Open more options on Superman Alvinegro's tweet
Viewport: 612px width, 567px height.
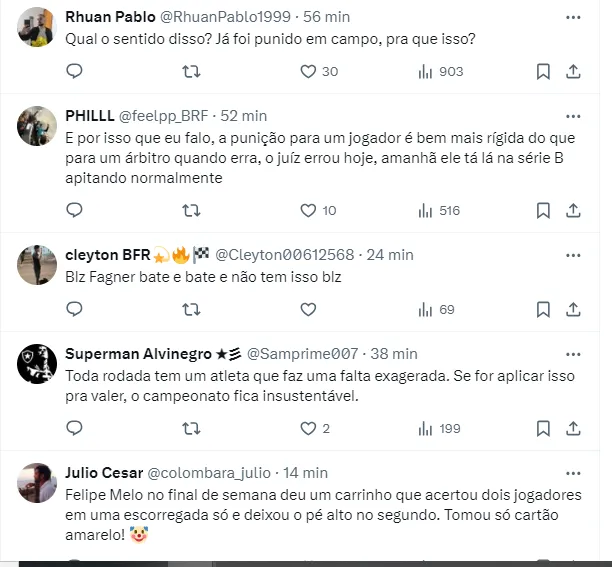point(573,353)
